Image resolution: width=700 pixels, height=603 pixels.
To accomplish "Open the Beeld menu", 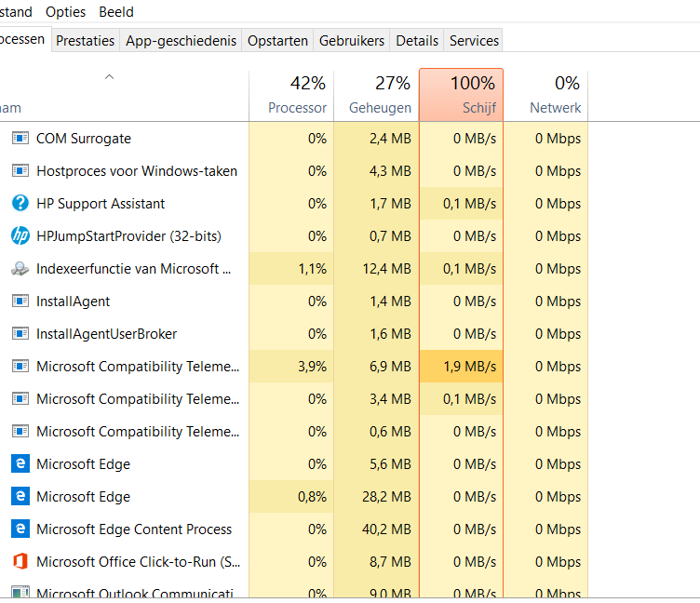I will [116, 12].
